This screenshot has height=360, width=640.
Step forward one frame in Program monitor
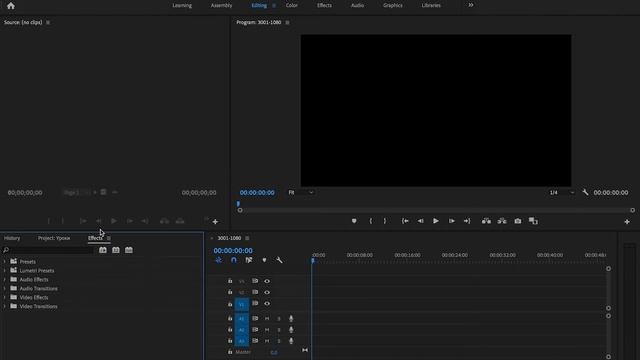(451, 221)
